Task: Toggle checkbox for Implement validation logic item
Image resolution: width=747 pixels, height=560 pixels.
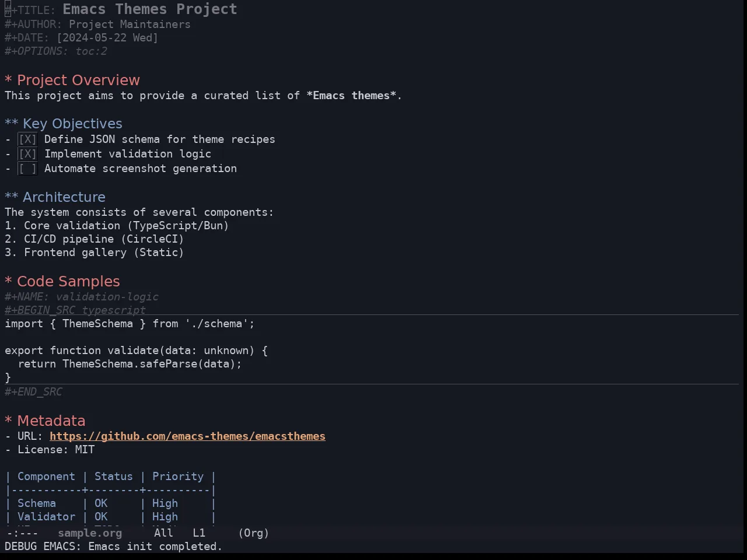Action: (27, 154)
